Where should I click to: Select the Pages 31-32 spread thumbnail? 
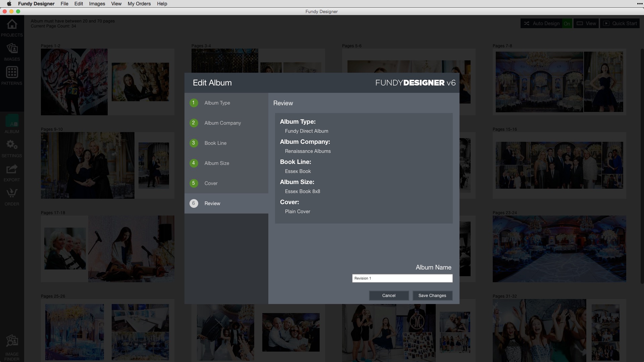tap(559, 330)
